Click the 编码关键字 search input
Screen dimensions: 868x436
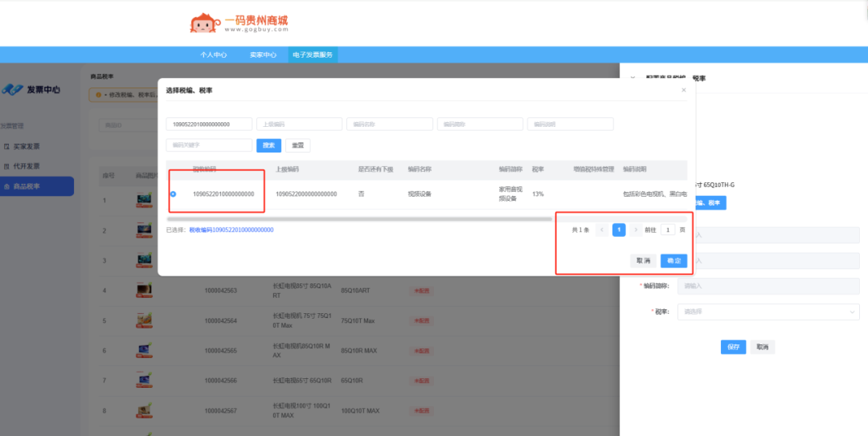tap(209, 145)
